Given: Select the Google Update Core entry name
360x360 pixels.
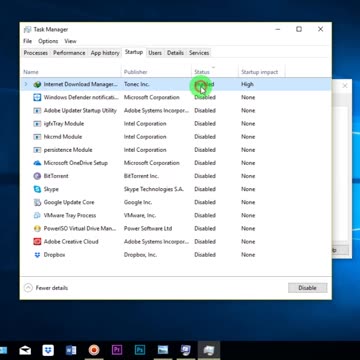Looking at the screenshot, I should [x=69, y=202].
